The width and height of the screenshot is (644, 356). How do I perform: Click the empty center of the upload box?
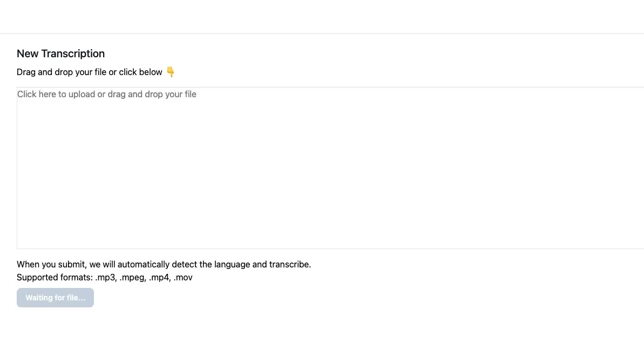point(330,173)
